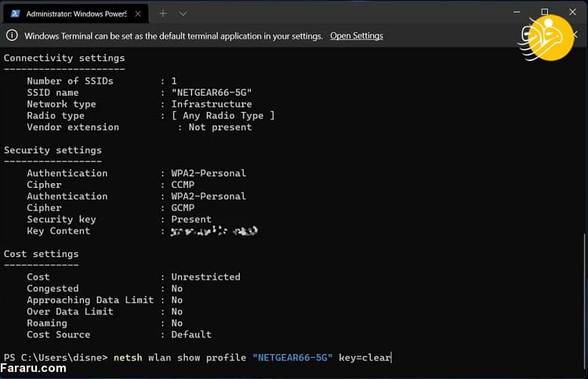This screenshot has height=379, width=588.
Task: Open Settings from the notification bar
Action: coord(356,36)
